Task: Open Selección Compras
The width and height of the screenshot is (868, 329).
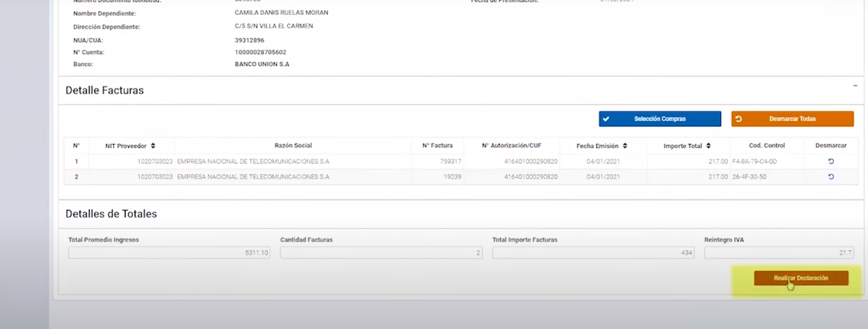Action: click(660, 119)
